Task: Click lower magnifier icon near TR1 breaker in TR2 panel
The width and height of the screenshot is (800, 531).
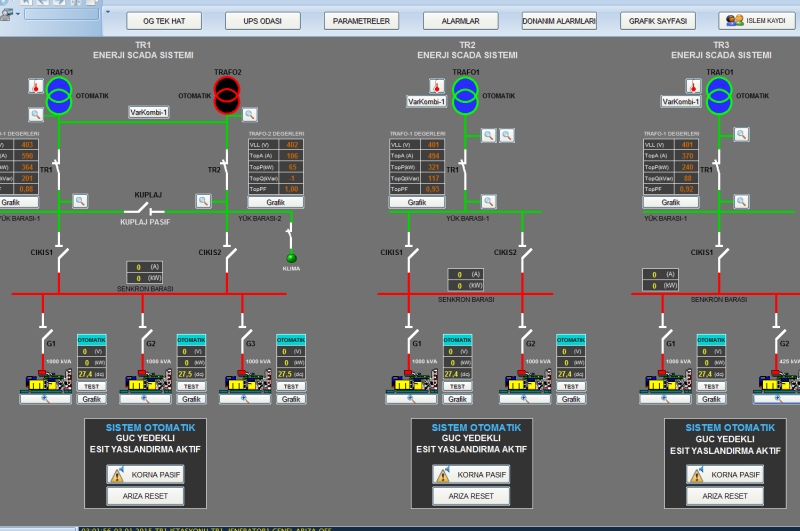Action: [488, 201]
